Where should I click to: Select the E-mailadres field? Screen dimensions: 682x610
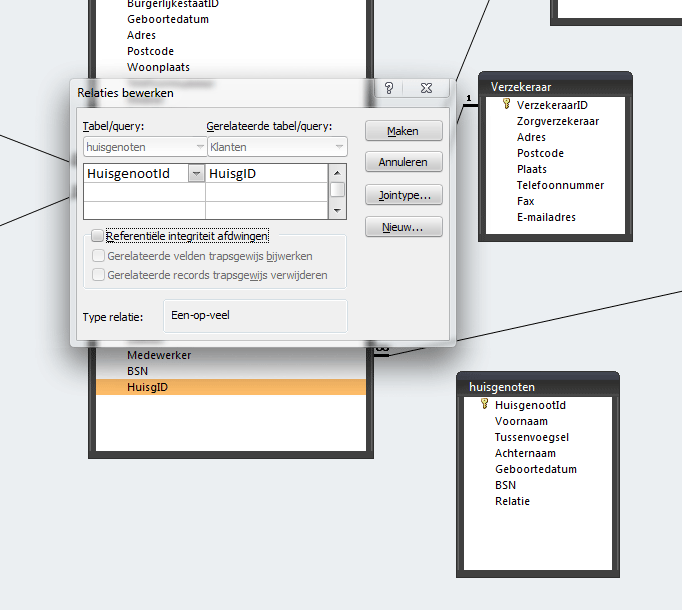pyautogui.click(x=546, y=217)
